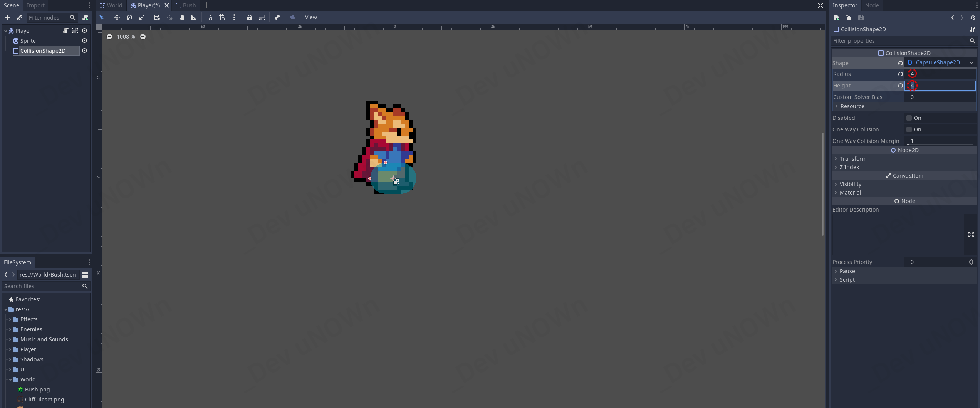Revert the Height property
Screen dimensions: 980x408
tap(900, 86)
